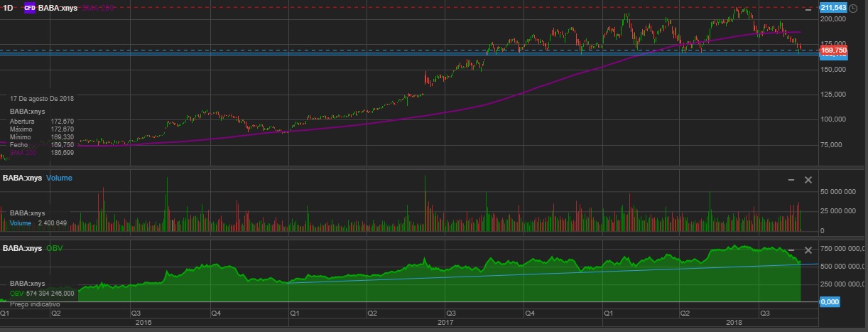Click the 2017 year label on the time axis

(x=445, y=323)
